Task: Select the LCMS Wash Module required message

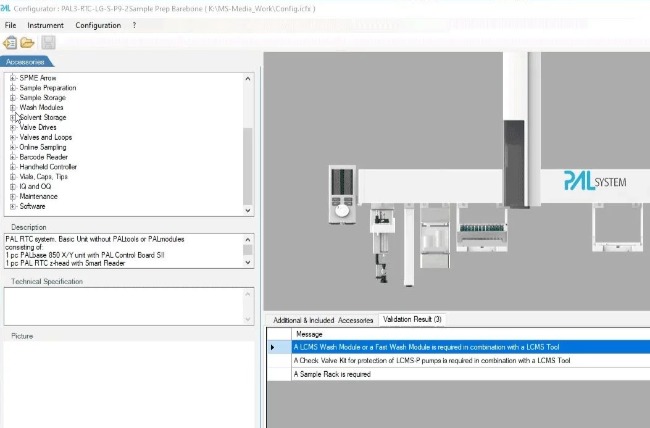Action: point(471,347)
